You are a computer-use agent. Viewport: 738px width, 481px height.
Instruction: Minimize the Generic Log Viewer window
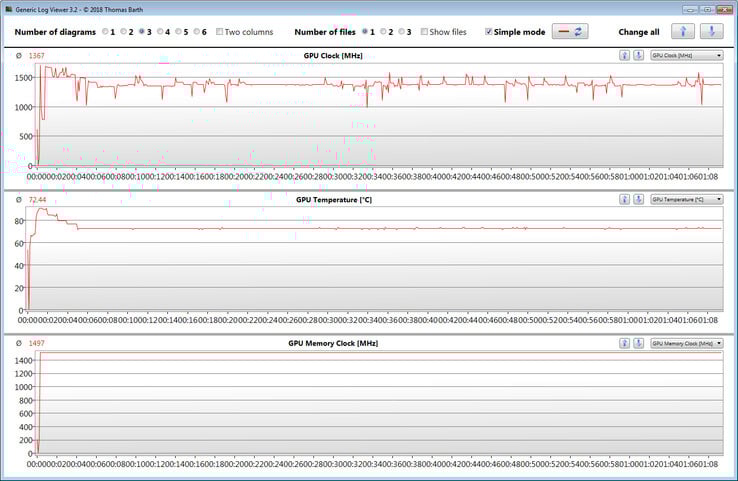[x=690, y=9]
